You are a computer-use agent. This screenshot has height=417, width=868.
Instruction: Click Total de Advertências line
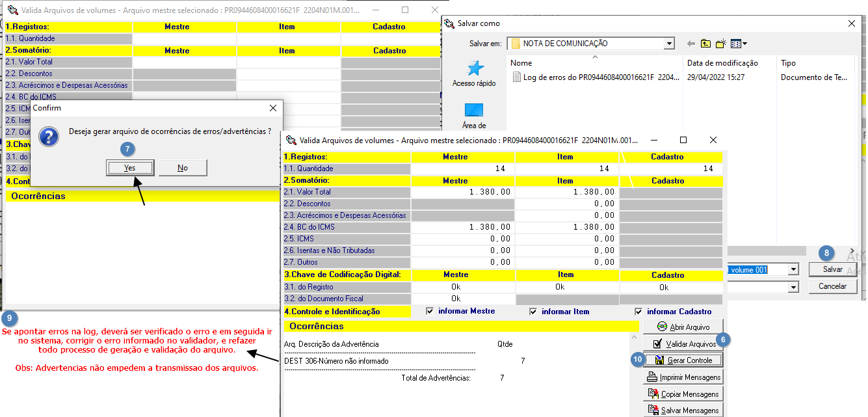453,377
